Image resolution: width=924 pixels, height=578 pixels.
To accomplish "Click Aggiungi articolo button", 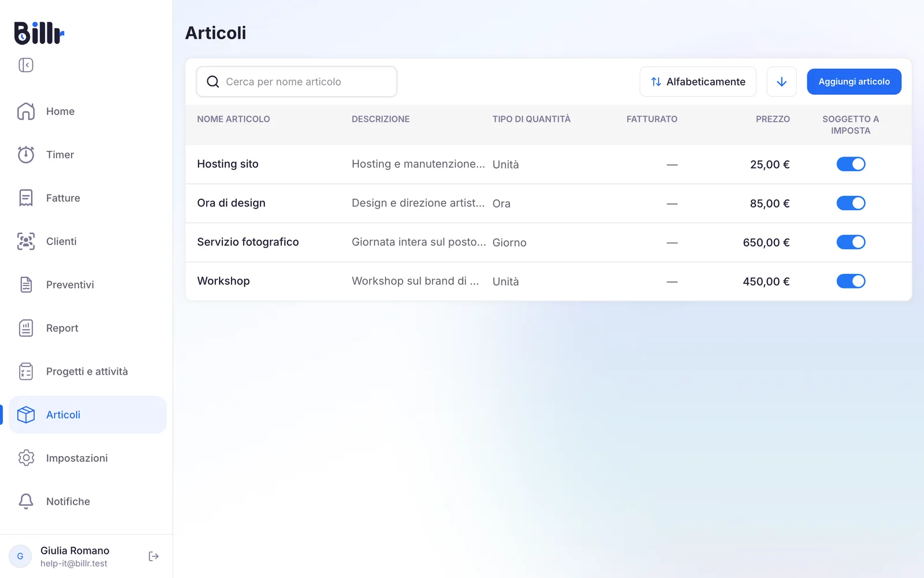I will coord(854,81).
